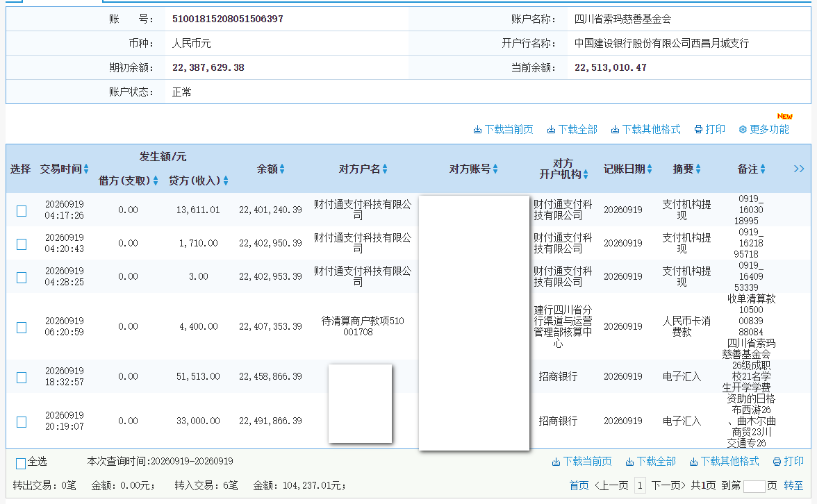Sort by 借方(支取) using its arrows

(x=156, y=180)
